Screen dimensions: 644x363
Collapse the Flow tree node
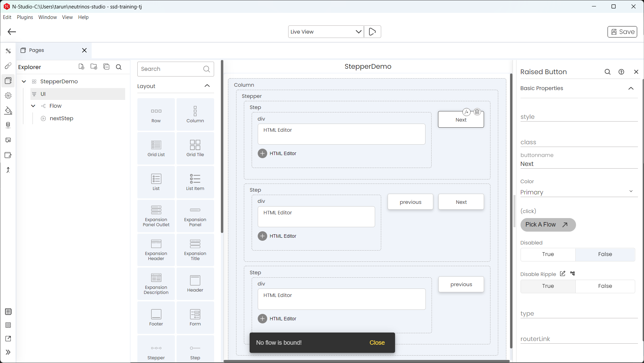[x=33, y=106]
